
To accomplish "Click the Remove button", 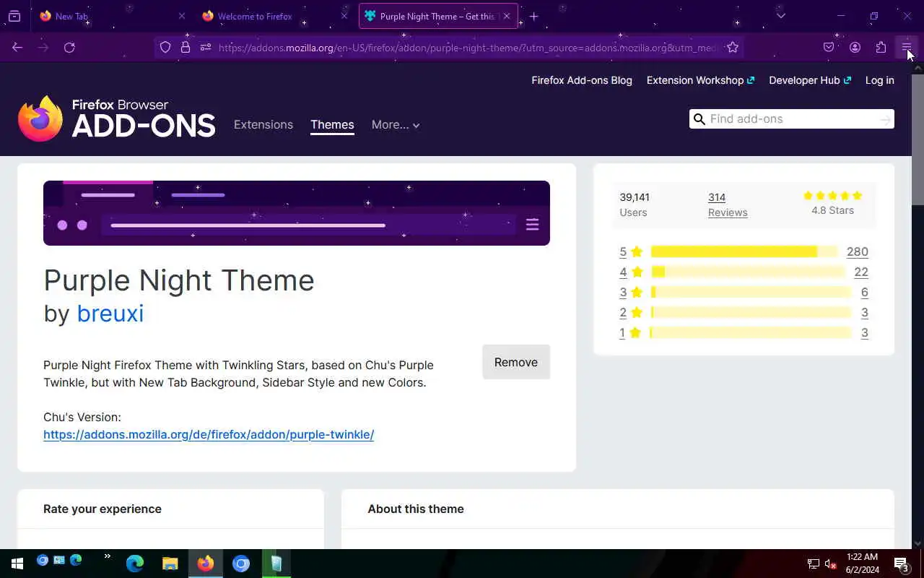I will (x=516, y=362).
